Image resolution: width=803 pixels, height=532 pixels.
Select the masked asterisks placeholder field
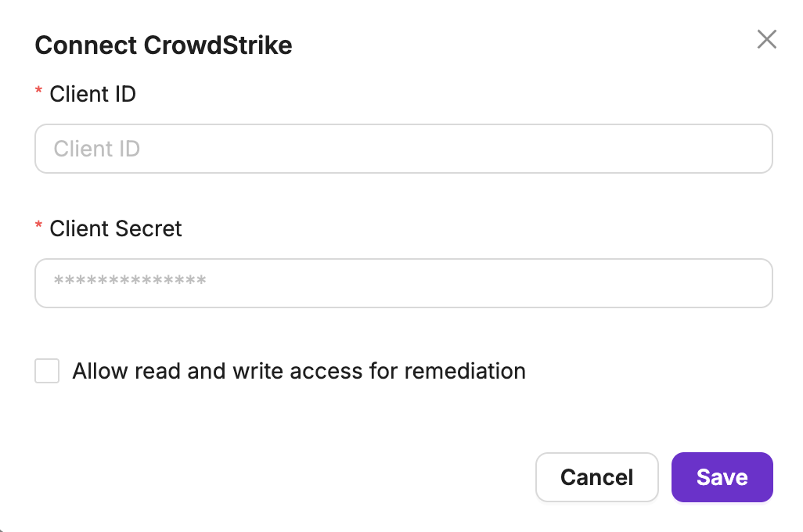coord(403,283)
